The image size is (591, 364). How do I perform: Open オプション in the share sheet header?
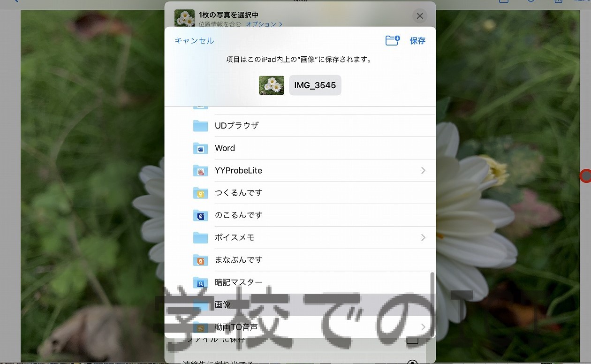pyautogui.click(x=264, y=24)
